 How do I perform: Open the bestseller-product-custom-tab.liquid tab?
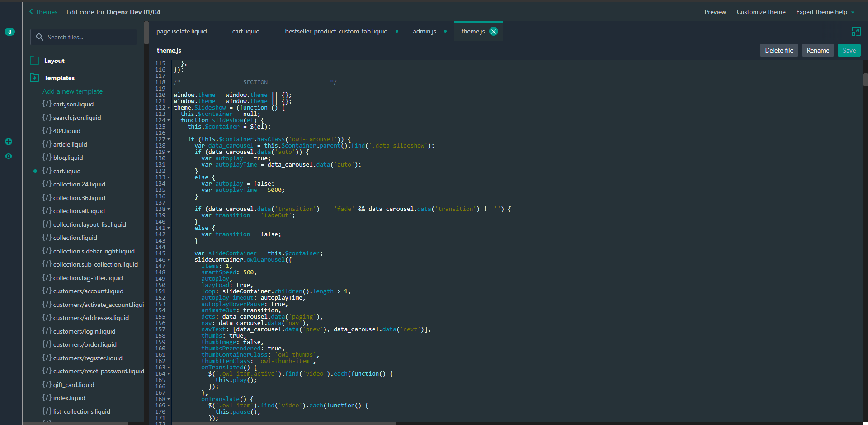click(x=336, y=31)
